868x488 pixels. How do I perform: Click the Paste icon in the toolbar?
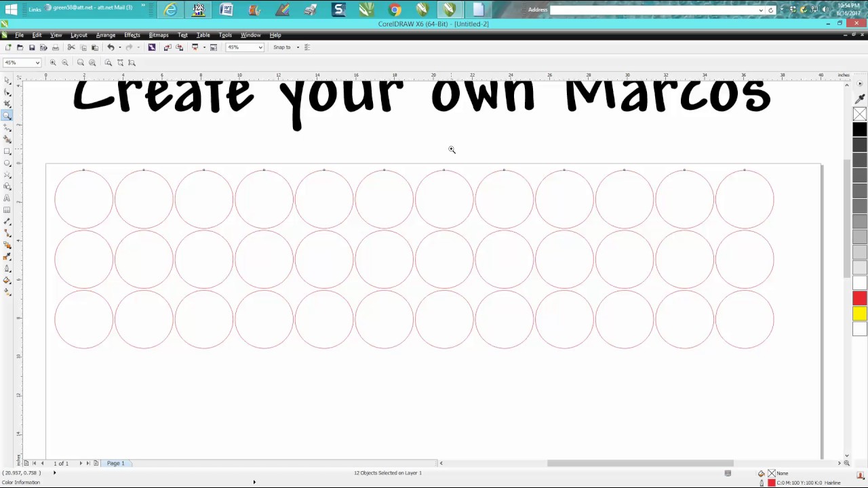95,47
